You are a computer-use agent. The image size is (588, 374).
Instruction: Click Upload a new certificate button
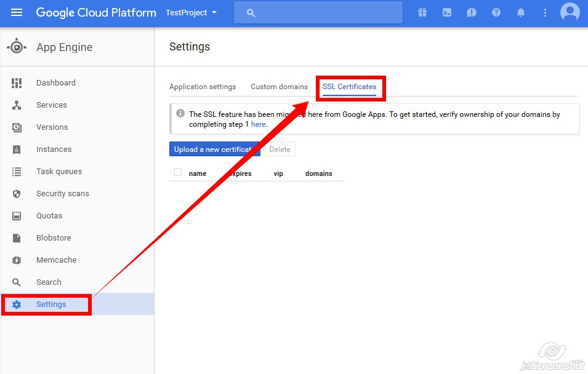(x=212, y=149)
